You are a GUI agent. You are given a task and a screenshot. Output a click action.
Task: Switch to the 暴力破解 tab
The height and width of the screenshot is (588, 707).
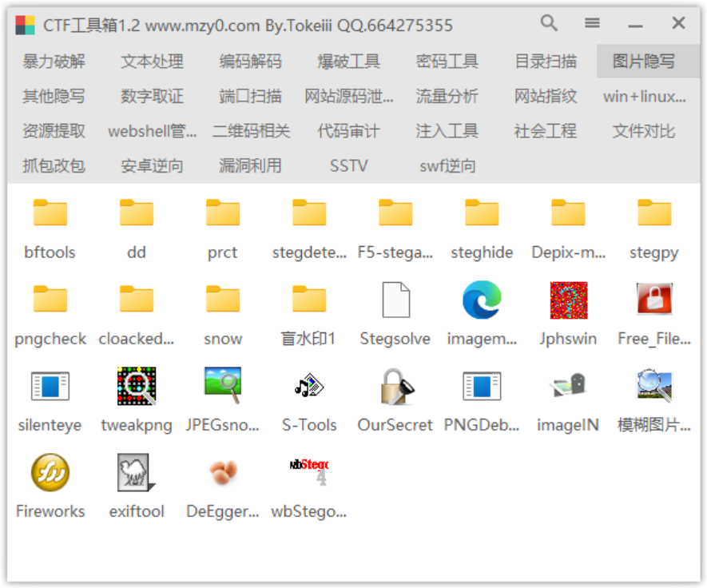[54, 62]
